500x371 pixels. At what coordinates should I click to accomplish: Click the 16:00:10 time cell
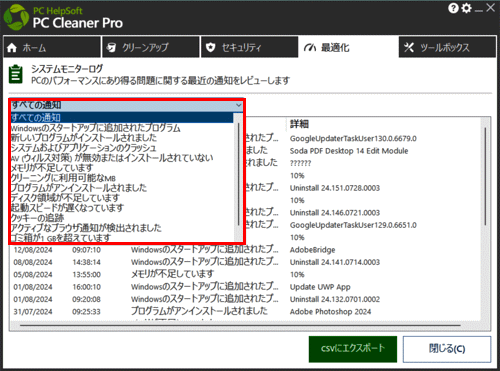(86, 287)
